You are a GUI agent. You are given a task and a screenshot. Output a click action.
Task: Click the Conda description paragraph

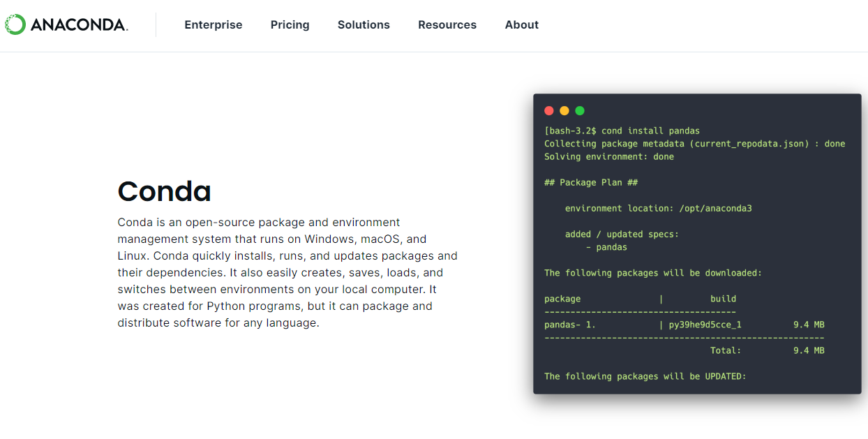point(287,273)
